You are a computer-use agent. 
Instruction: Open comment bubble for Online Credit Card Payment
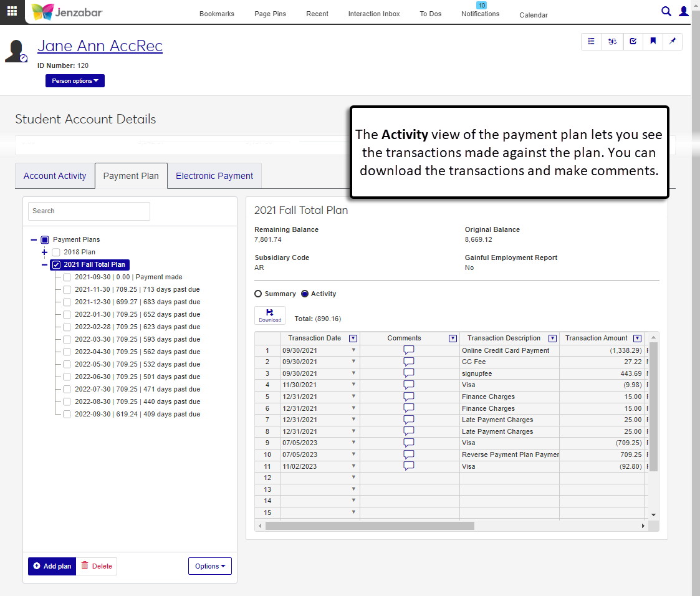tap(409, 350)
